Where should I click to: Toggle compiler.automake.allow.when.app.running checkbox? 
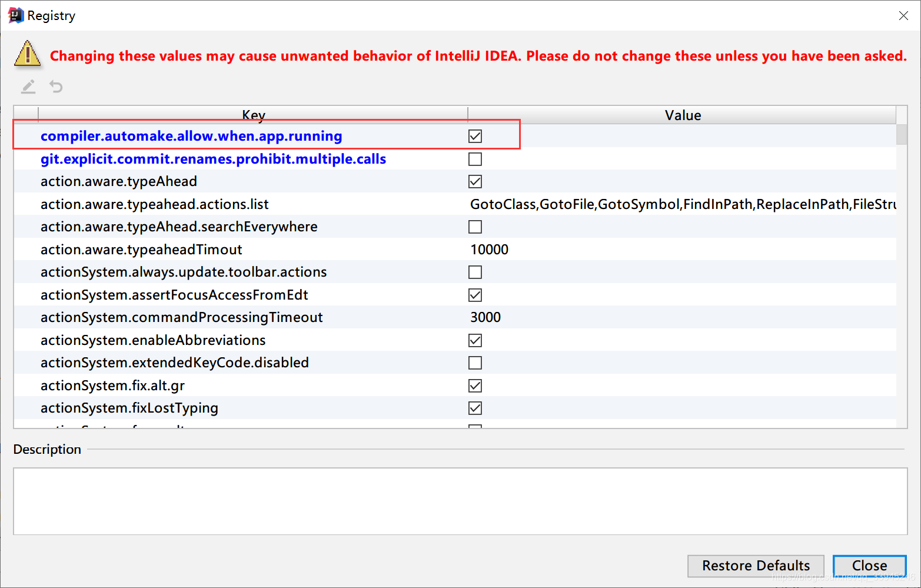point(475,137)
